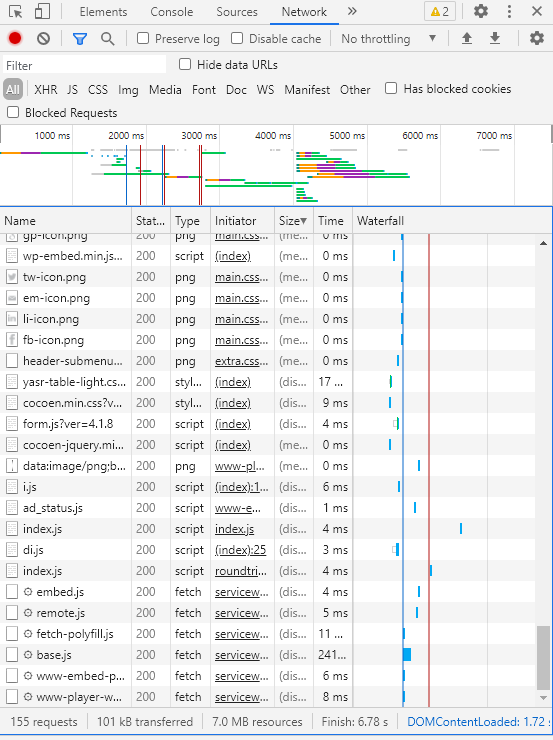The height and width of the screenshot is (740, 553).
Task: Tick the Hide data URLs checkbox
Action: pos(185,65)
